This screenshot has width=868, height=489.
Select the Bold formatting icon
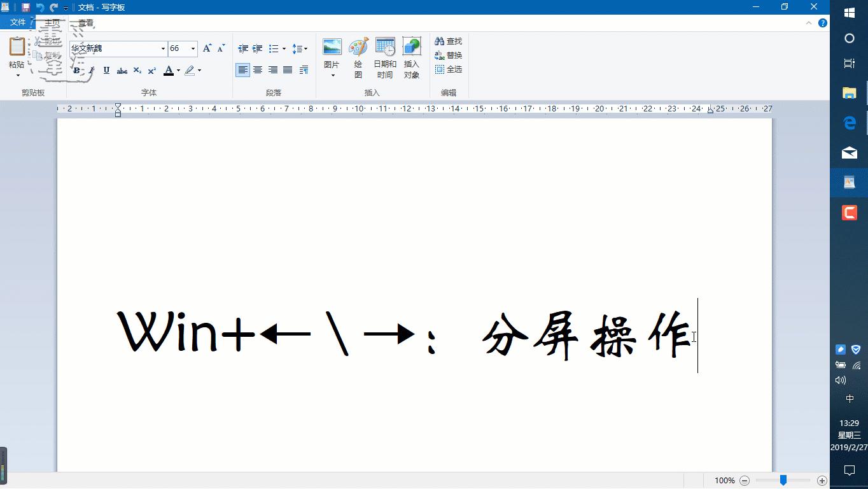click(x=76, y=71)
